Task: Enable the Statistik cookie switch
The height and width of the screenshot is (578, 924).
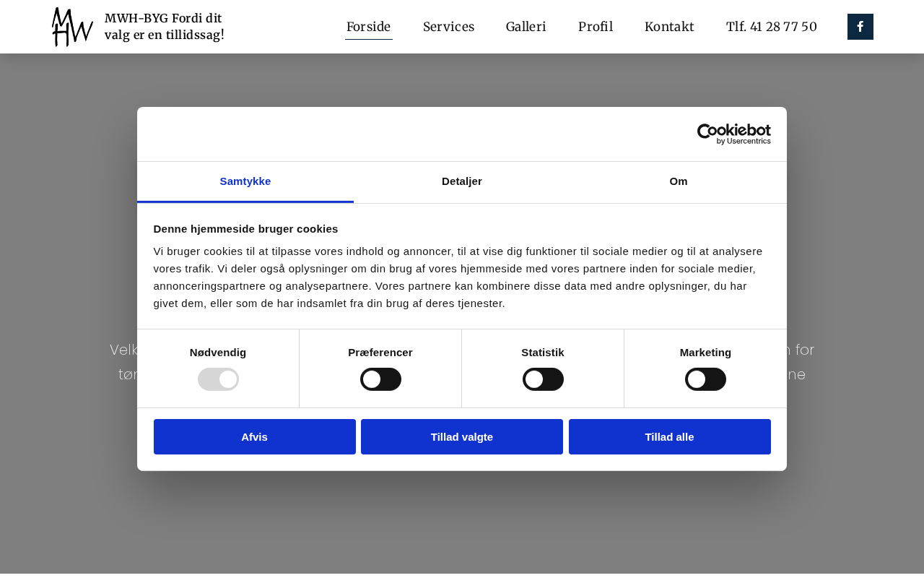Action: [543, 379]
